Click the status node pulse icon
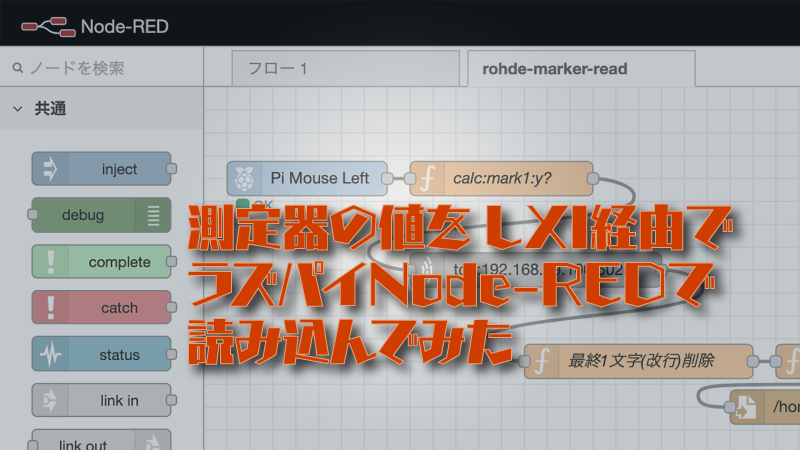Screen dimensions: 800x450 point(50,354)
